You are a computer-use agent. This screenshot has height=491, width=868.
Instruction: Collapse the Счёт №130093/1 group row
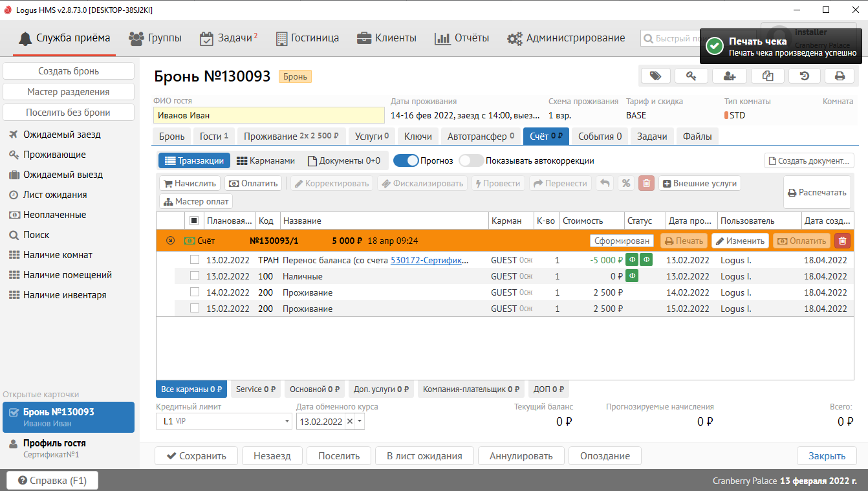170,241
